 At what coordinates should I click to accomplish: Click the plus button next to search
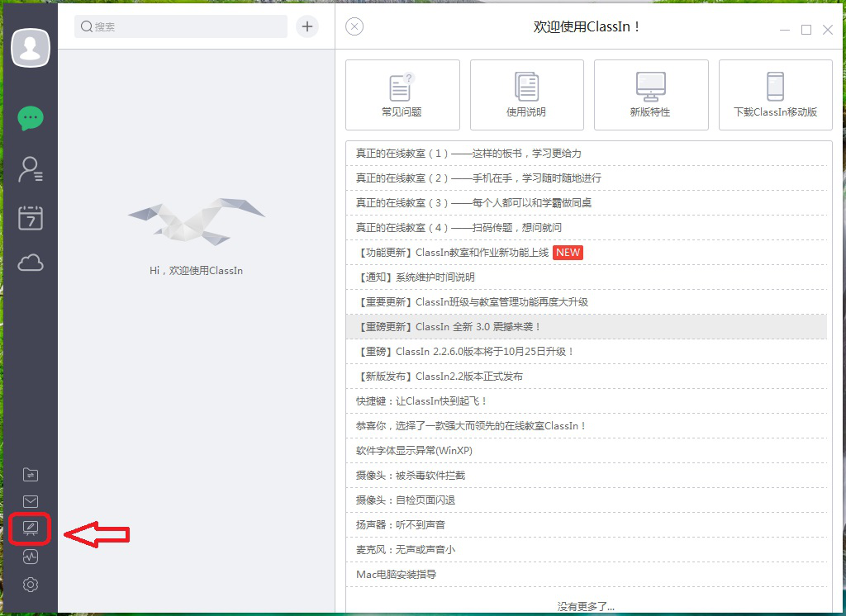[307, 26]
